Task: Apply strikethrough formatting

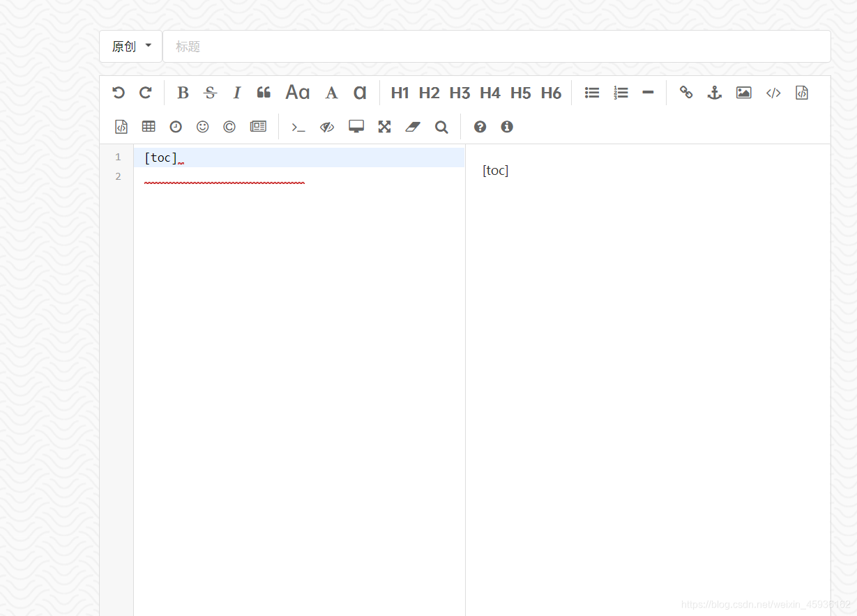Action: (210, 93)
